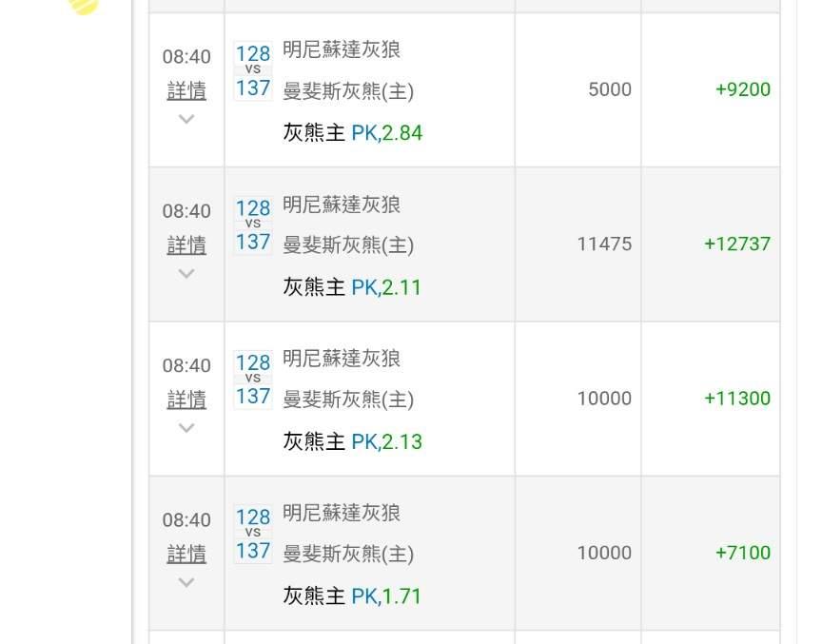
Task: Select the 灰熊主 PK,1.71 bet label
Action: point(352,596)
